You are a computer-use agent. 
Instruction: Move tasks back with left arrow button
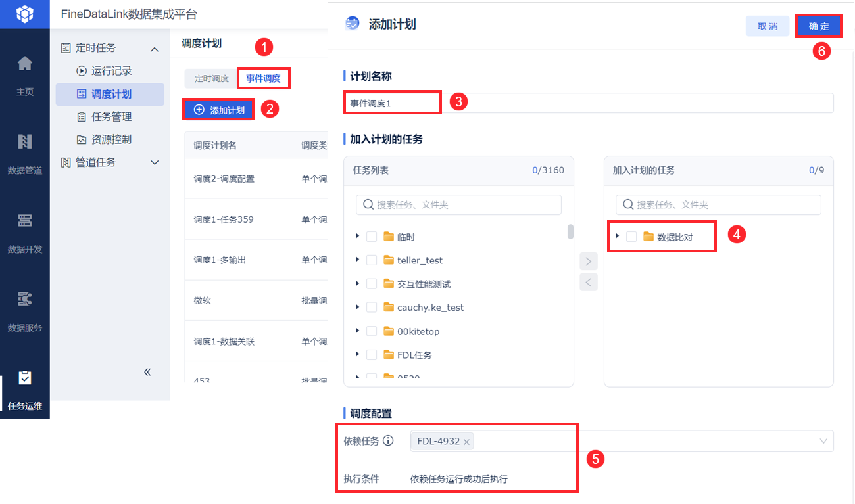click(589, 283)
